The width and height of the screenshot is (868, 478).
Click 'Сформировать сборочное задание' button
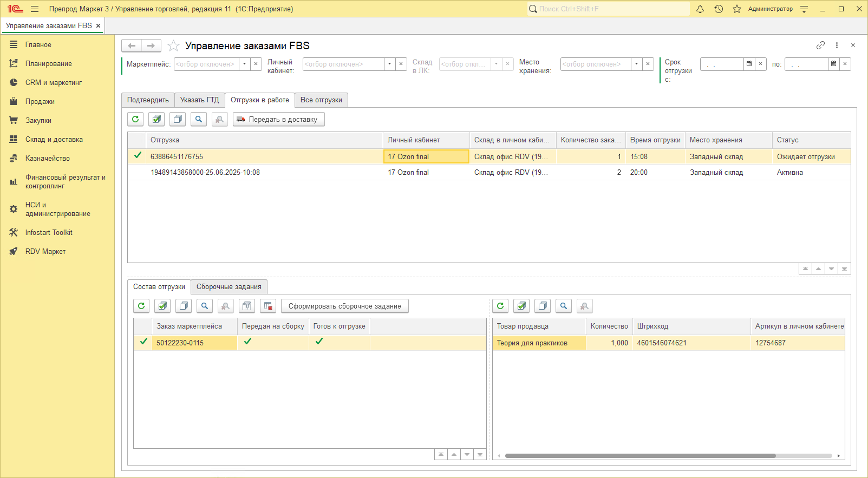344,306
